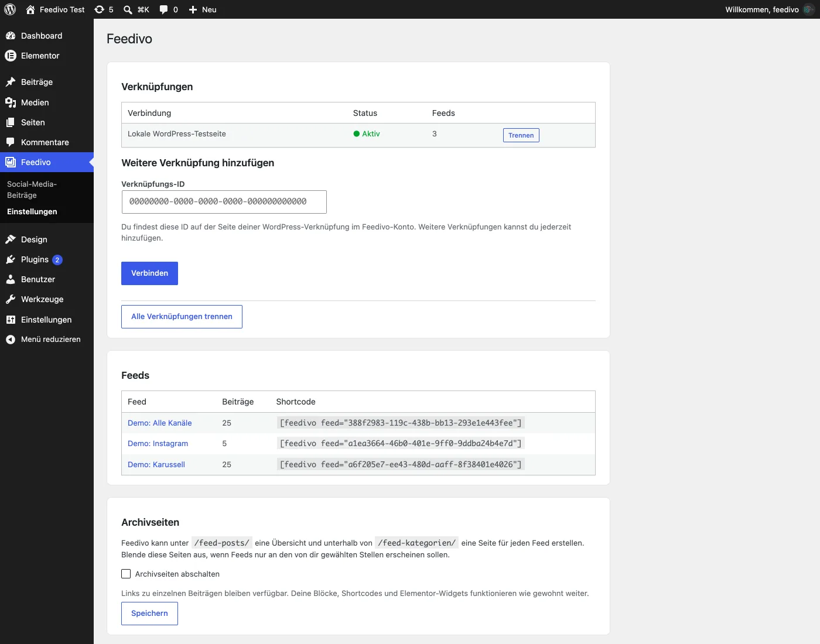This screenshot has width=820, height=644.
Task: Open the Demo: Alle Kanäle feed link
Action: (x=160, y=423)
